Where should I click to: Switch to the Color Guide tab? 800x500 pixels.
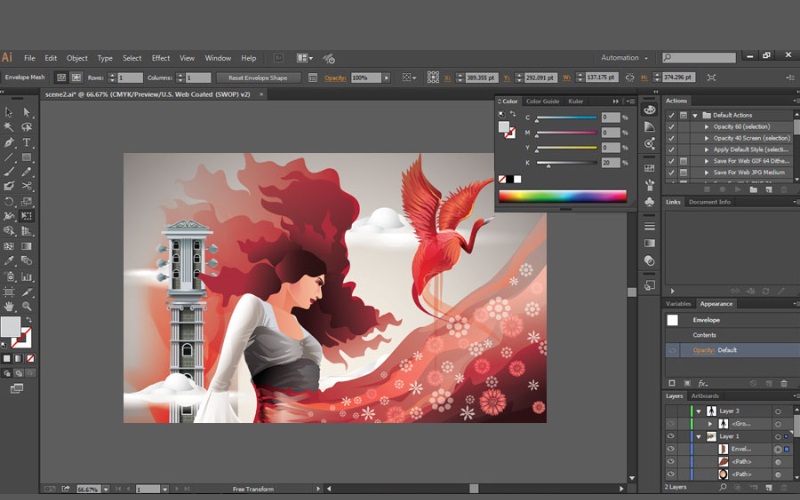pyautogui.click(x=543, y=101)
